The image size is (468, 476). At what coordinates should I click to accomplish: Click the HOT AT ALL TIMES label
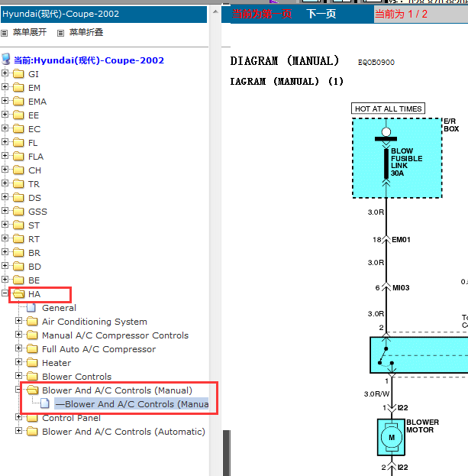point(389,108)
